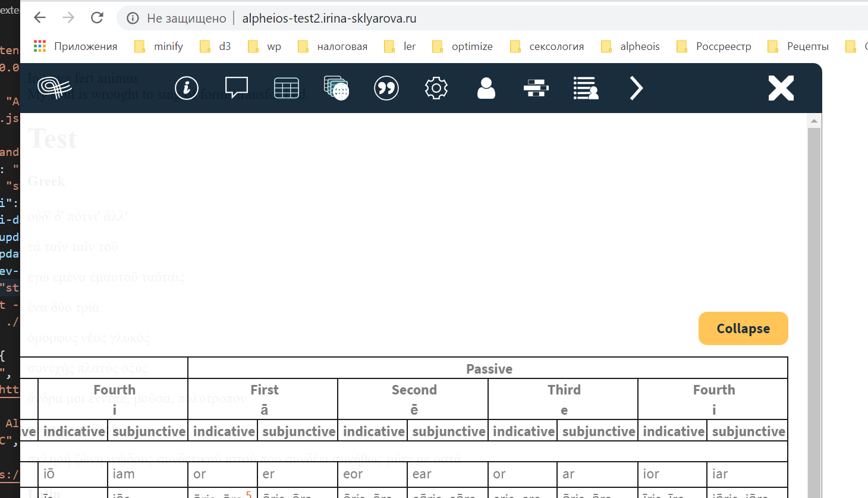Click the scrollbar up arrow

pyautogui.click(x=814, y=120)
